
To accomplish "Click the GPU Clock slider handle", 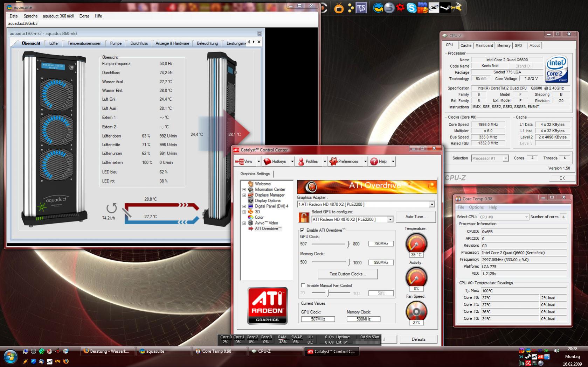I will 348,244.
